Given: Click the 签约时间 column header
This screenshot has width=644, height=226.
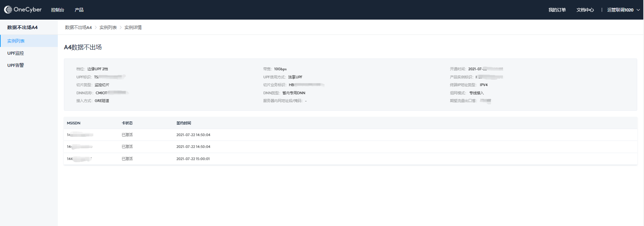Looking at the screenshot, I should pos(184,123).
